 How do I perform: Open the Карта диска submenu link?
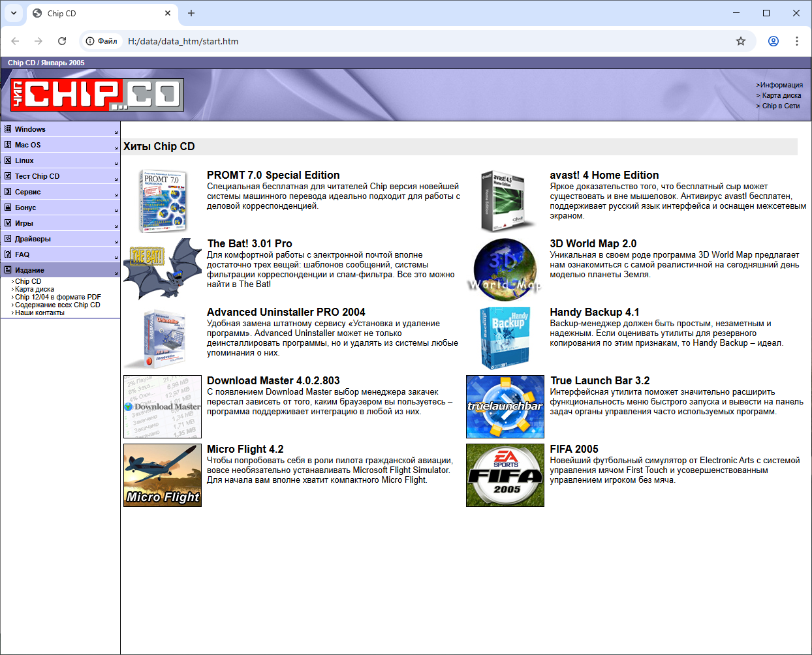coord(35,290)
